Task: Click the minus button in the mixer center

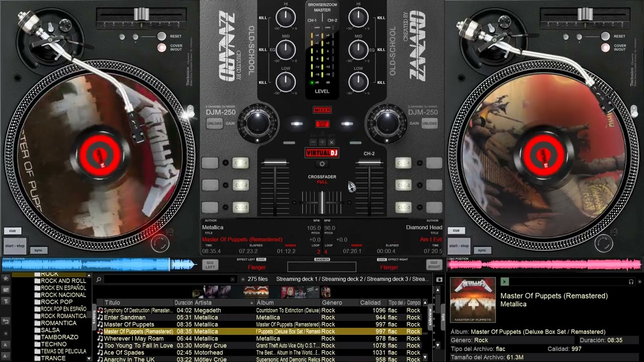Action: coord(313,142)
